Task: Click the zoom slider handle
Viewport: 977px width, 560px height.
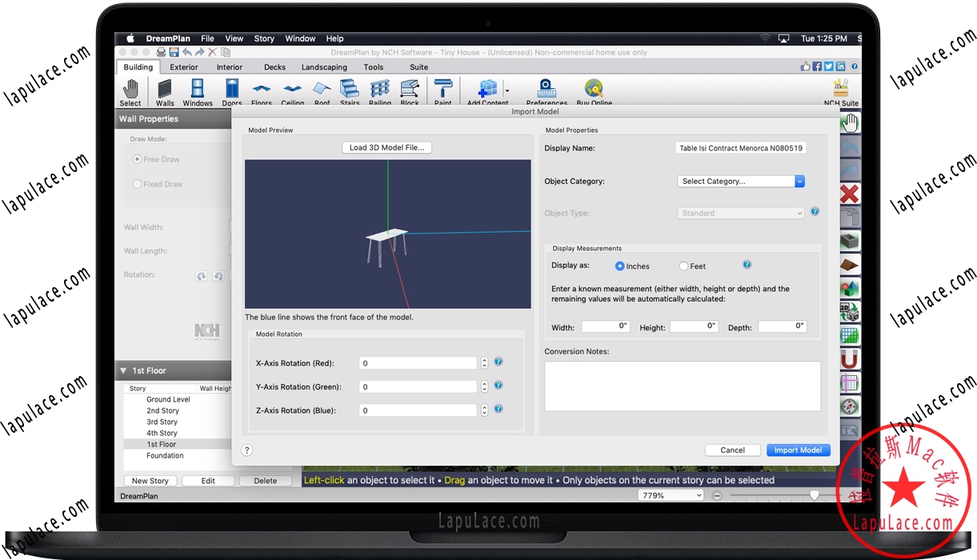Action: coord(814,496)
